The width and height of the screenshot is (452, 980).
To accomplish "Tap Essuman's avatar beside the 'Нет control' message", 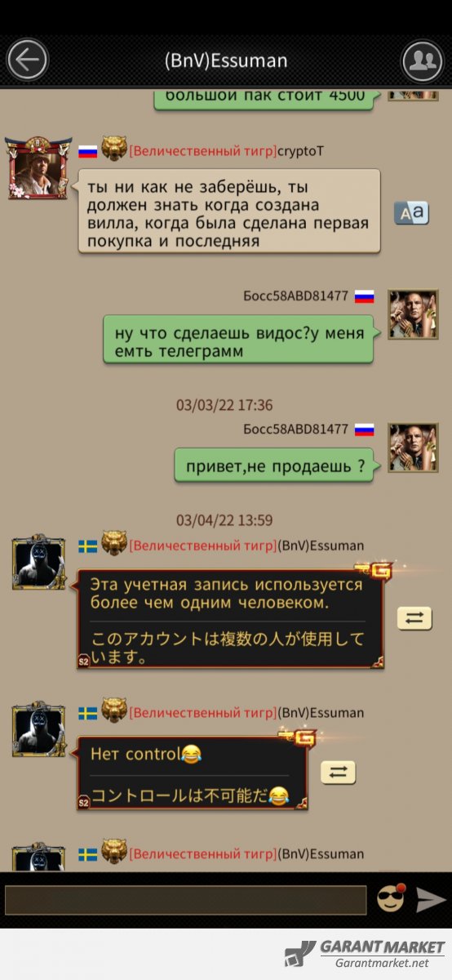I will pos(38,729).
